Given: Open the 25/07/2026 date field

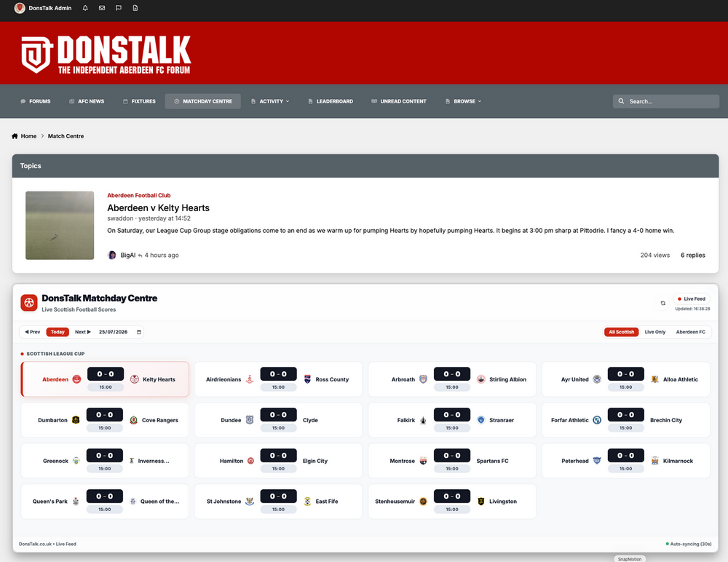Looking at the screenshot, I should [120, 332].
